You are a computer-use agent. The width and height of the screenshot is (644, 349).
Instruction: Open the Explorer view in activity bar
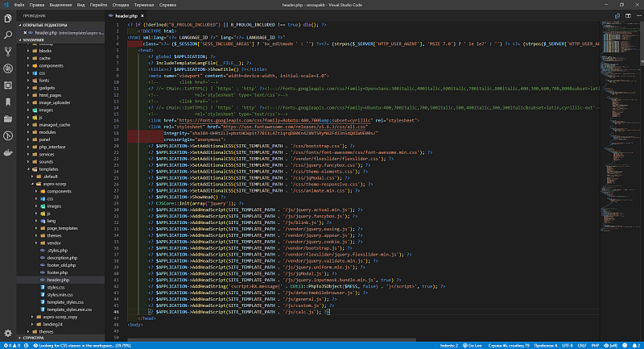(x=8, y=19)
